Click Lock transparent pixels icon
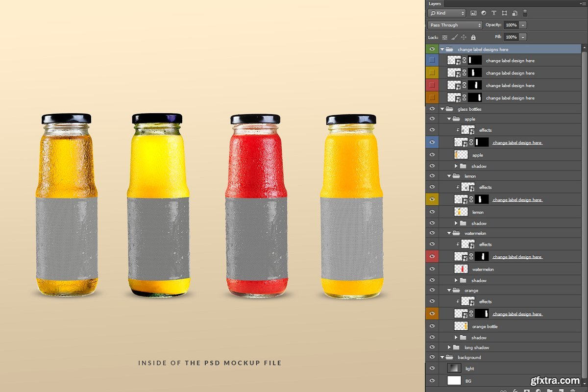This screenshot has height=392, width=588. 445,37
